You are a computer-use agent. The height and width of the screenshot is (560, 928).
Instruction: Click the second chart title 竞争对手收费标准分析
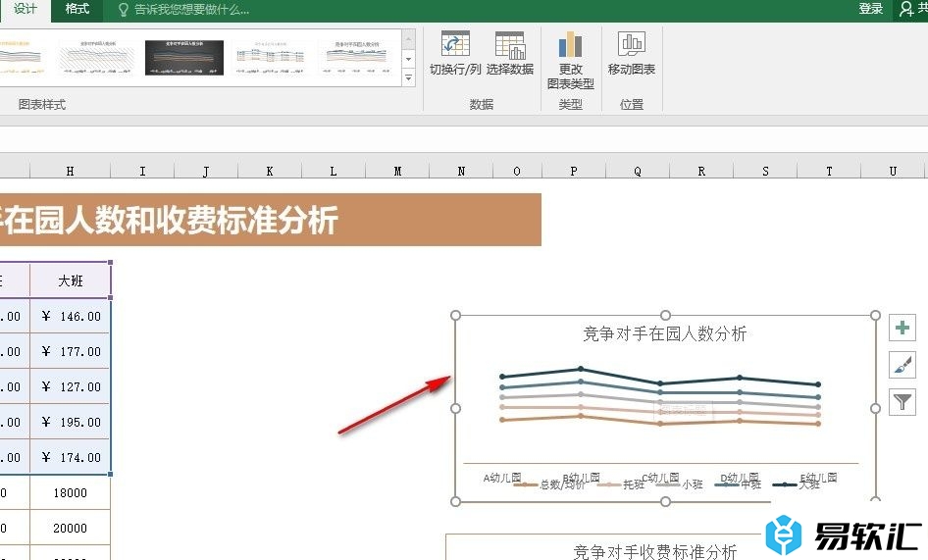pos(654,552)
